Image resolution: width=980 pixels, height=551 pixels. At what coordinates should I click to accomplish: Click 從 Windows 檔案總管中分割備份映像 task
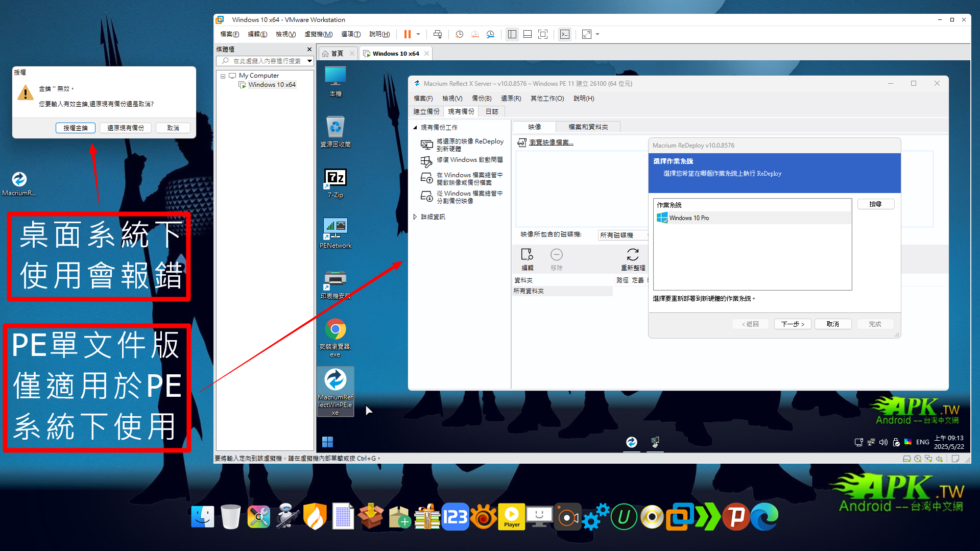462,197
